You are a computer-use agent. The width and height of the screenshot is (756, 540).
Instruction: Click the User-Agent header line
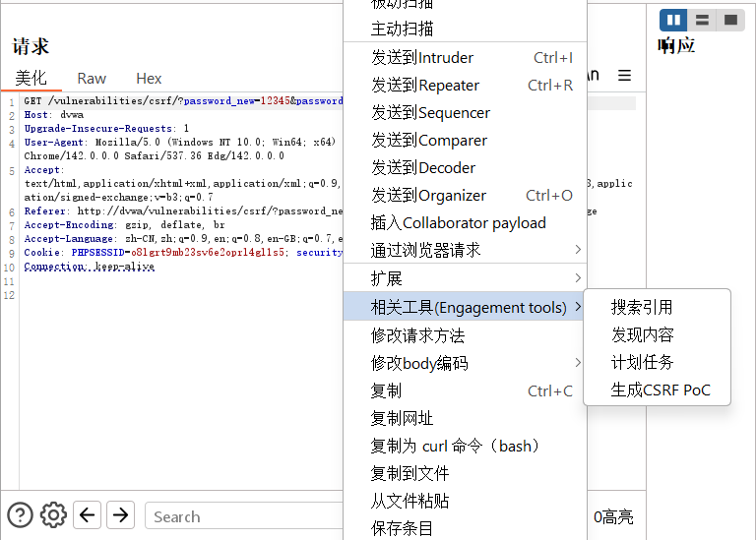coord(180,142)
